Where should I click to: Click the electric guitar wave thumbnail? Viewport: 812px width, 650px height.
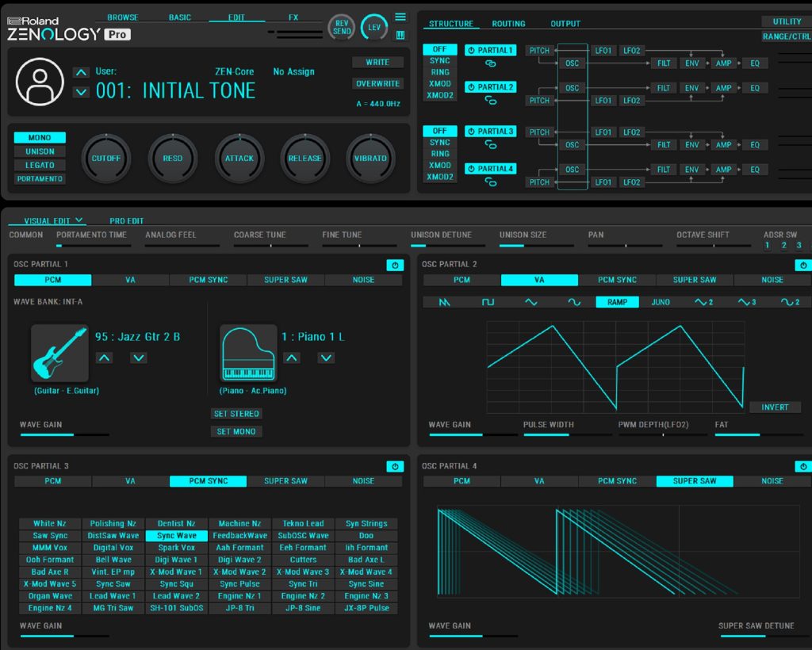60,354
